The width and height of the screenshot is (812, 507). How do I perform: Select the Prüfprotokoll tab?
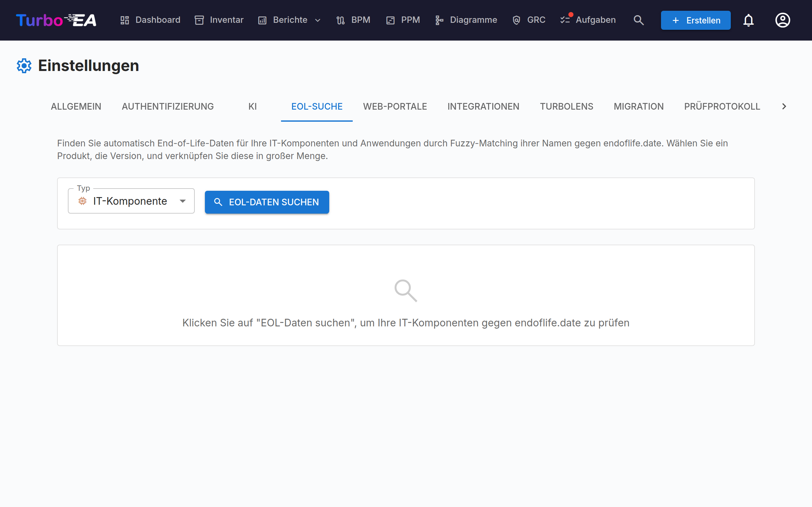722,106
